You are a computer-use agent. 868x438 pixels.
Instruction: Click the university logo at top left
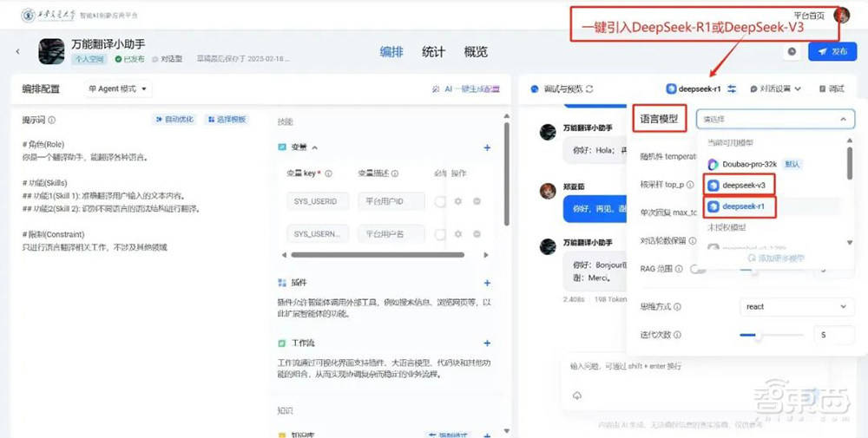[29, 15]
